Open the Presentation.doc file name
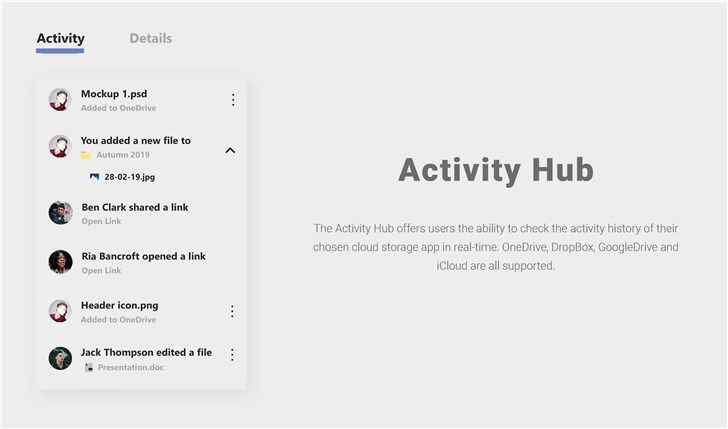The width and height of the screenshot is (728, 429). tap(131, 368)
